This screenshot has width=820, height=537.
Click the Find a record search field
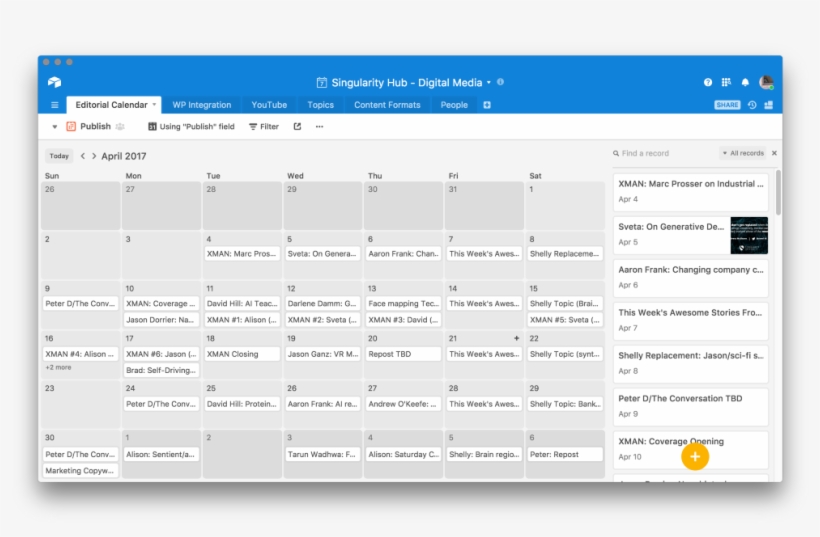tap(664, 153)
